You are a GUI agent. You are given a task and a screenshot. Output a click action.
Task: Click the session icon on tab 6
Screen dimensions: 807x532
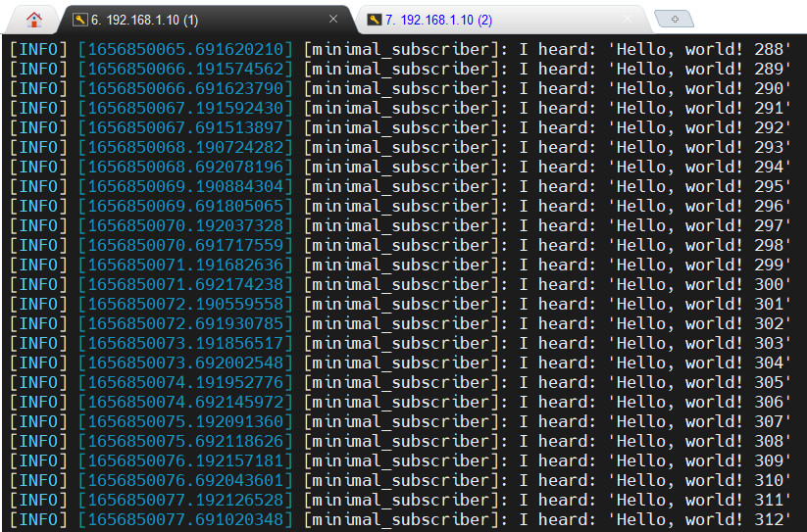(x=79, y=20)
